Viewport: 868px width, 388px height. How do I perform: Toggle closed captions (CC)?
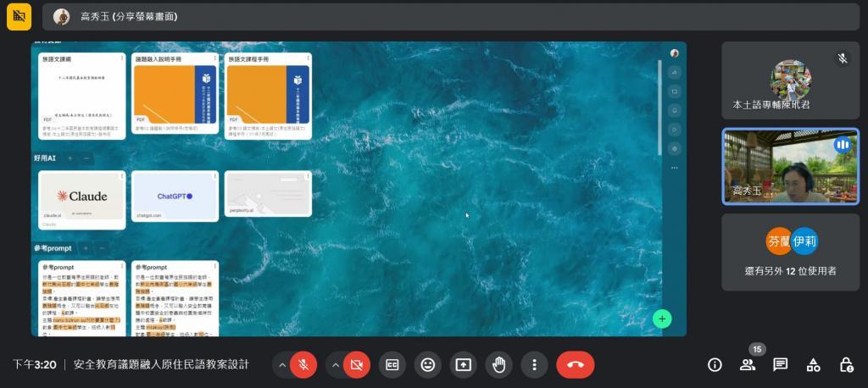tap(392, 365)
